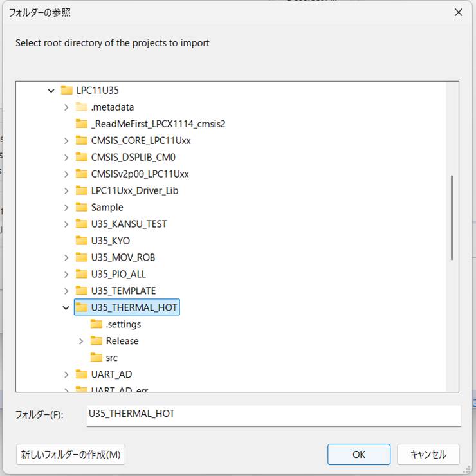Image resolution: width=476 pixels, height=476 pixels.
Task: Click the U35_KYO folder icon
Action: click(81, 241)
